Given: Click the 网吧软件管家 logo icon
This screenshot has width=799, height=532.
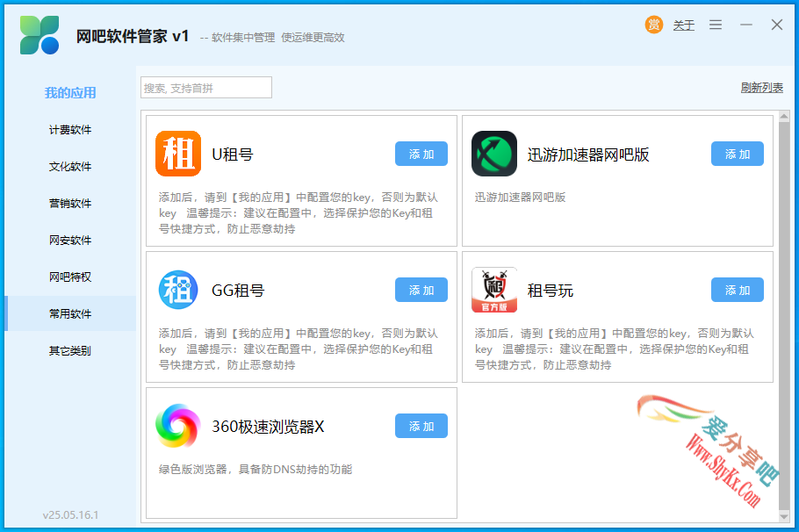Looking at the screenshot, I should click(40, 35).
